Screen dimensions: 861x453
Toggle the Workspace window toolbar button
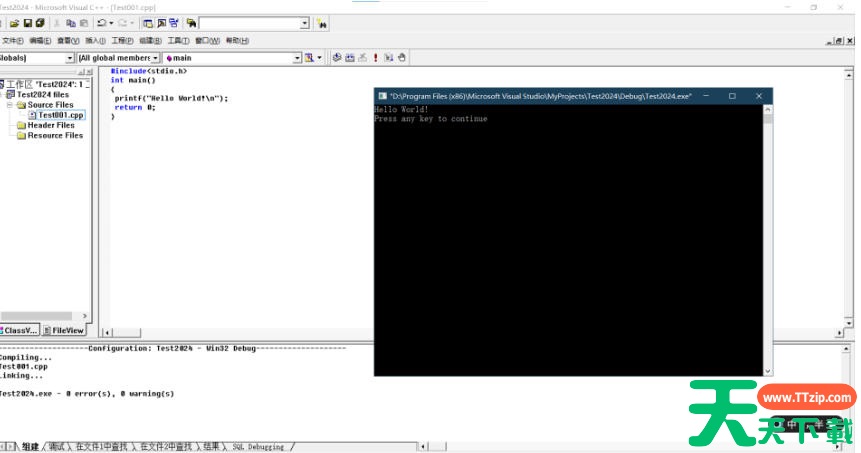(x=148, y=23)
